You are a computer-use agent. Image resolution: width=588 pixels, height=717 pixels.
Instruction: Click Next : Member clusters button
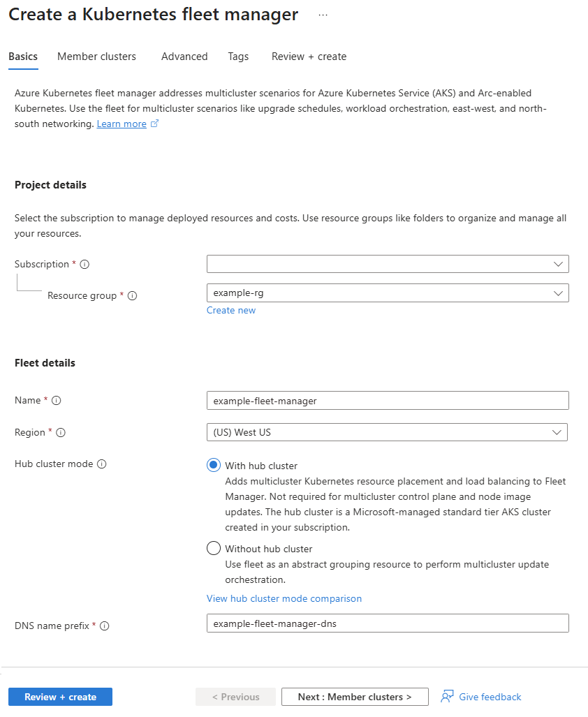[x=355, y=697]
